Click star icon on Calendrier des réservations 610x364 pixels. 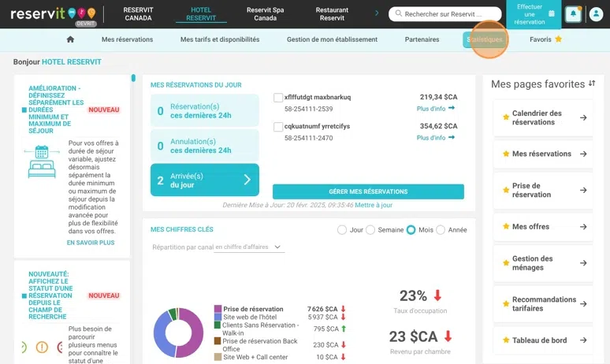[x=506, y=117]
